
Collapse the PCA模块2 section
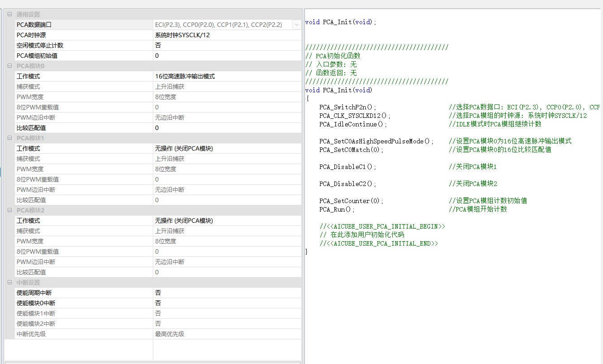click(10, 210)
